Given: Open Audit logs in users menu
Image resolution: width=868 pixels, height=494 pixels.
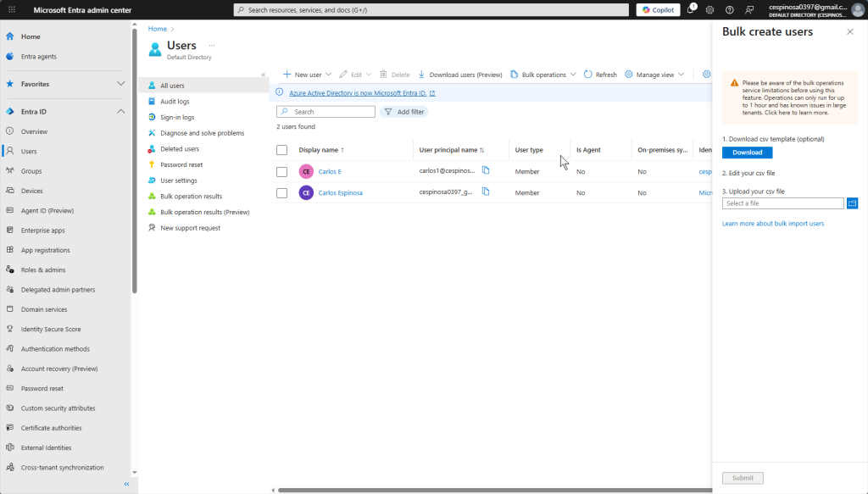Looking at the screenshot, I should tap(175, 102).
